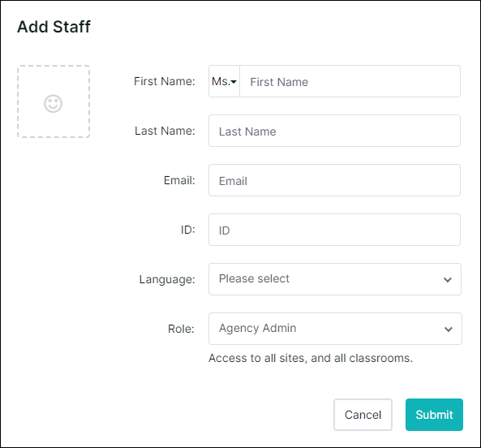Click the 'First Name:' label
The image size is (481, 448).
coord(165,81)
